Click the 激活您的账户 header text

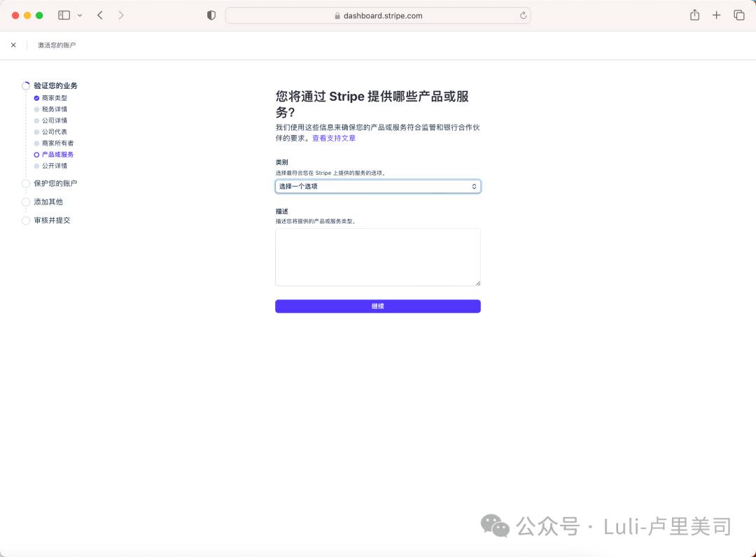[57, 45]
